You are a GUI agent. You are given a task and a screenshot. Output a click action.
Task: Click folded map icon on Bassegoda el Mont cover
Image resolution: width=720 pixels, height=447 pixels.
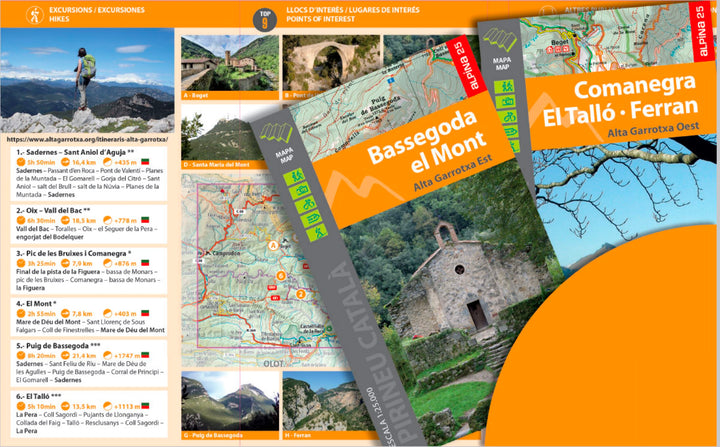click(x=276, y=133)
